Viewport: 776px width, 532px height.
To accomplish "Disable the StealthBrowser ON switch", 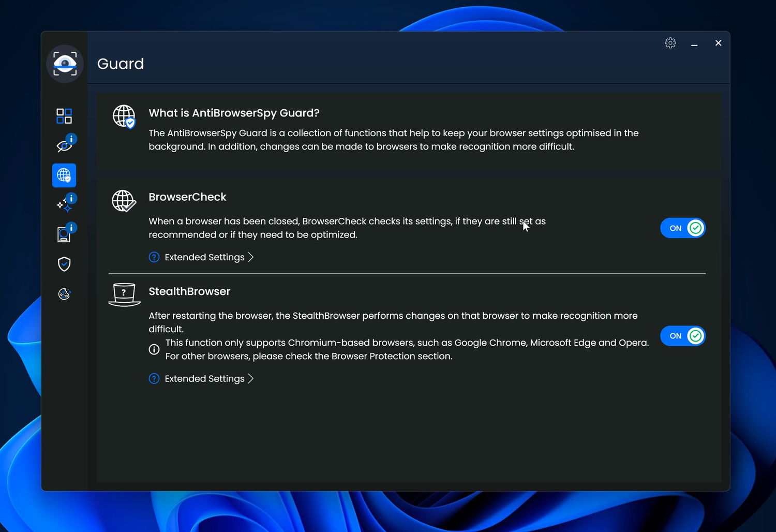I will pyautogui.click(x=683, y=336).
